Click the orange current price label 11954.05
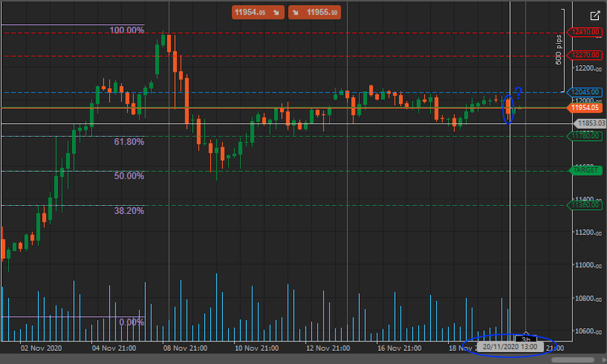607x364 pixels. [x=585, y=108]
